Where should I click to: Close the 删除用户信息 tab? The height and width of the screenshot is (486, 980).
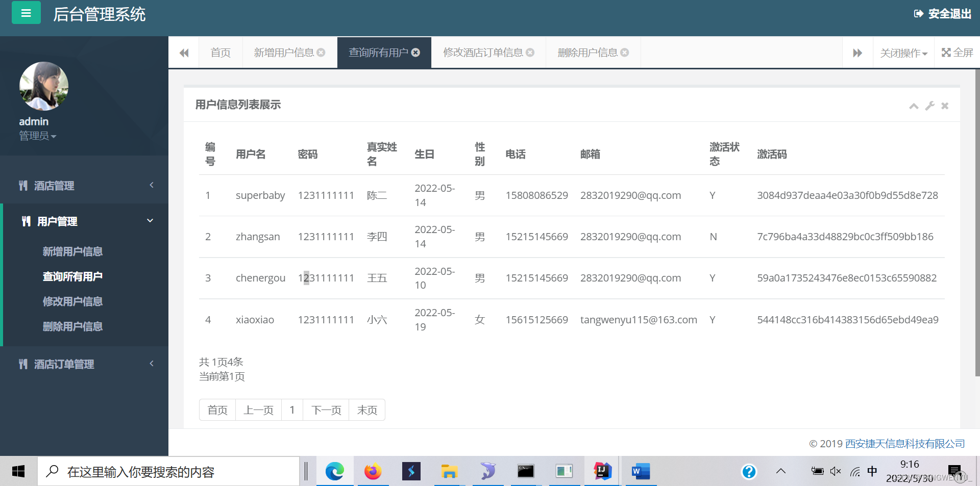point(625,52)
